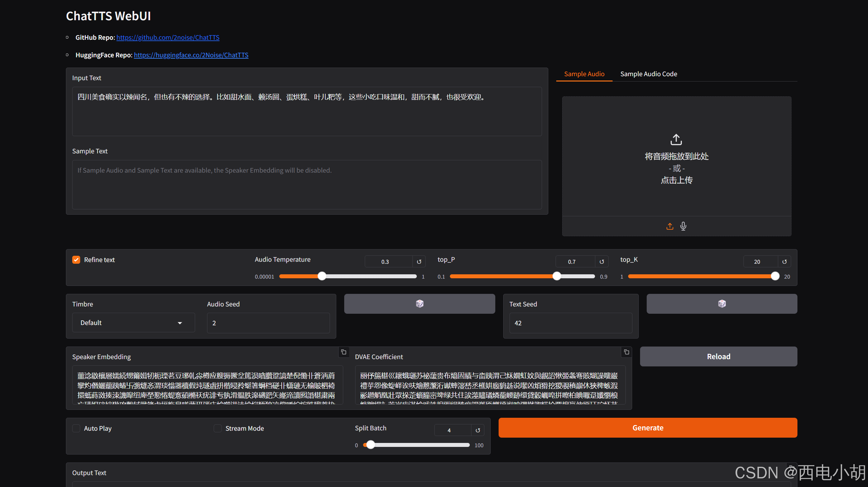Click the Generate button
This screenshot has height=487, width=868.
[x=647, y=428]
